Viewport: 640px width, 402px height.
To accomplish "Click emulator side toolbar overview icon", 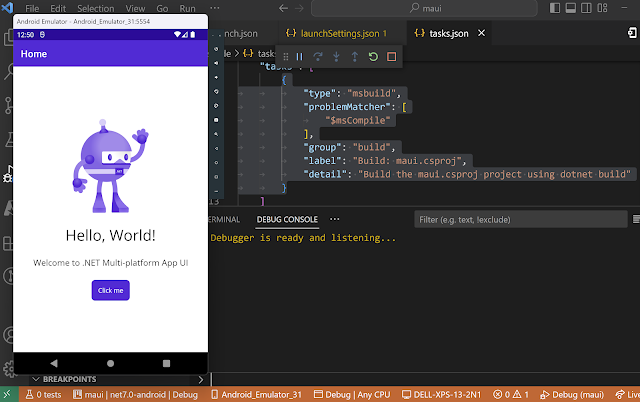I will (216, 177).
